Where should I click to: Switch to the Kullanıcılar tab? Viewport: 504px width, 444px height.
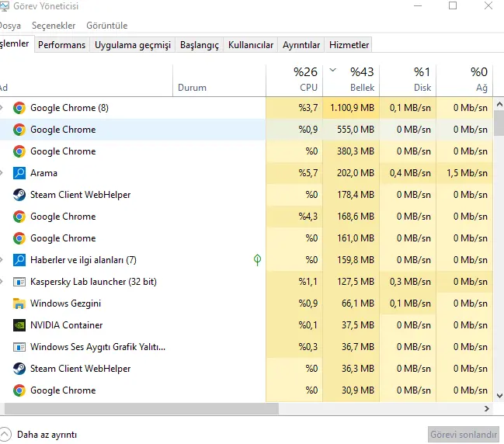tap(251, 45)
